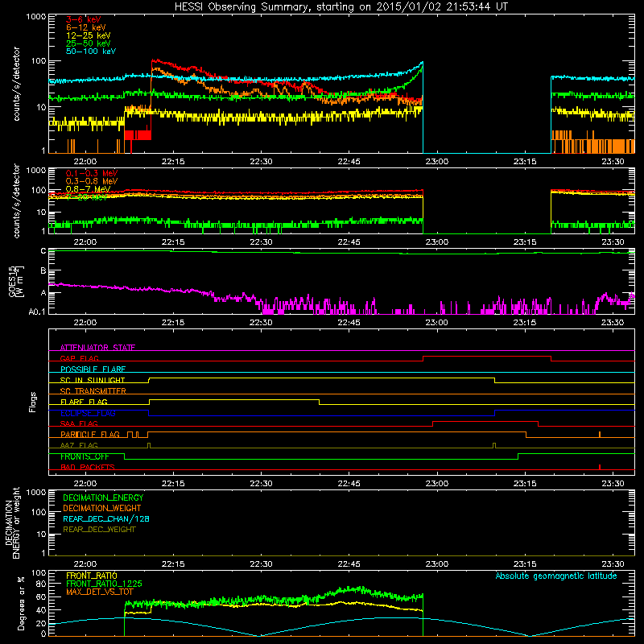Image resolution: width=644 pixels, height=644 pixels.
Task: Select the MAX_DET_VS_TOT legend label
Action: [x=100, y=592]
